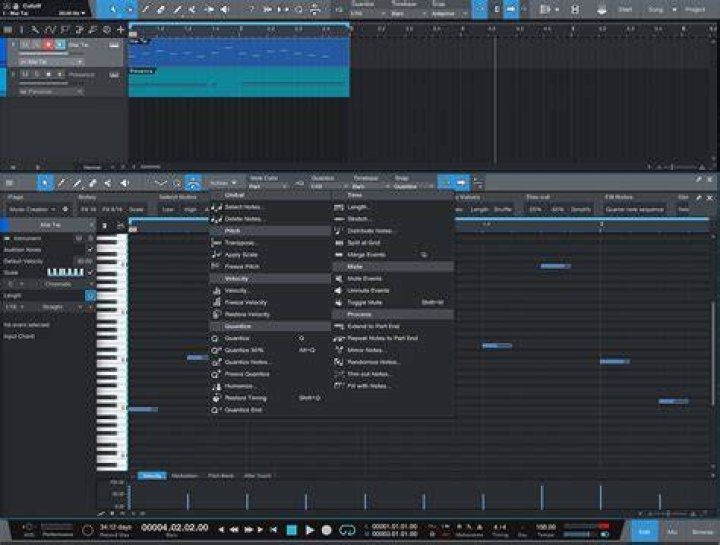
Task: Click the Play button in the transport bar
Action: click(x=310, y=530)
